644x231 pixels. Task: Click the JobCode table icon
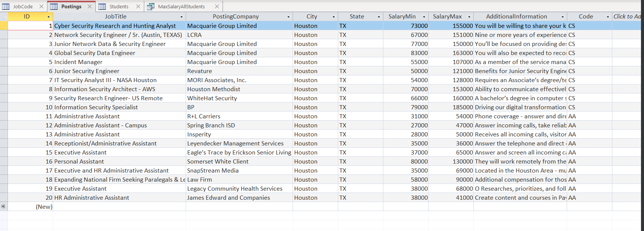[x=6, y=6]
